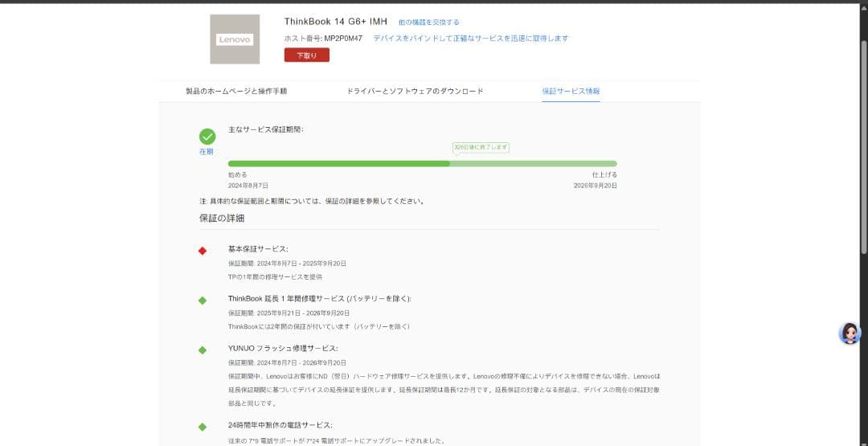Open the 他の機器を交換する link
Viewport: 868px width, 446px height.
pos(428,23)
